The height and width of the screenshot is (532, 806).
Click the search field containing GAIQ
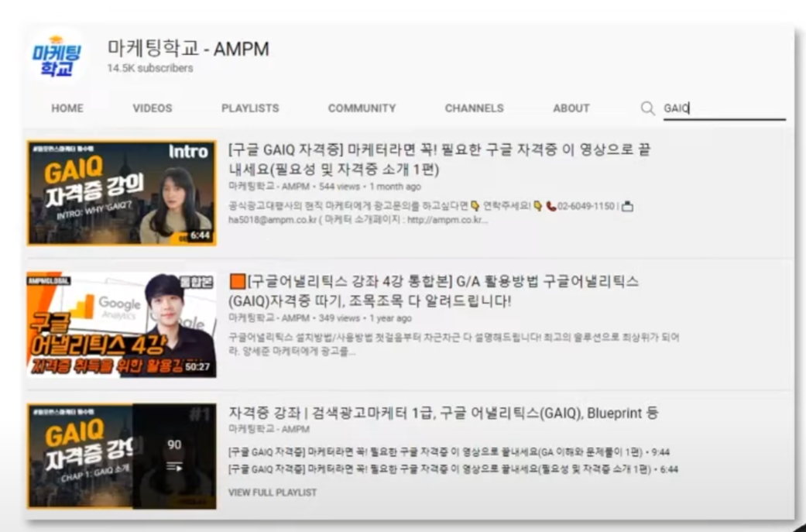pyautogui.click(x=724, y=108)
